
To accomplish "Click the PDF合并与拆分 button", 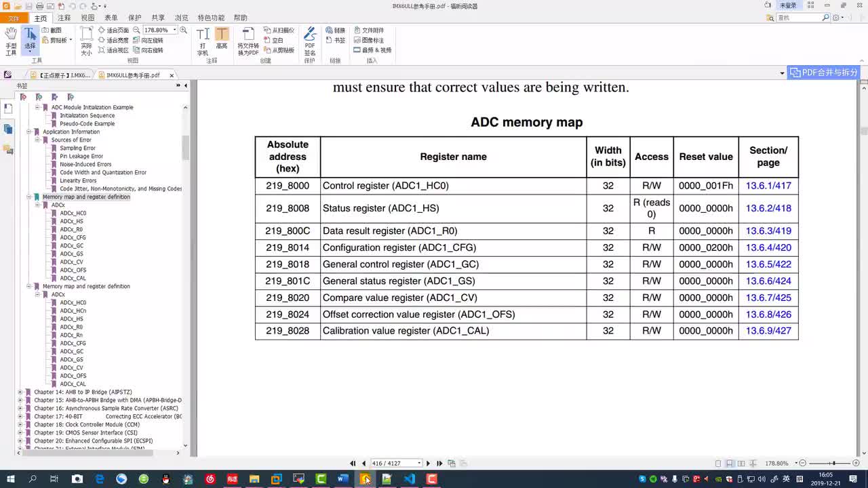I will point(824,73).
